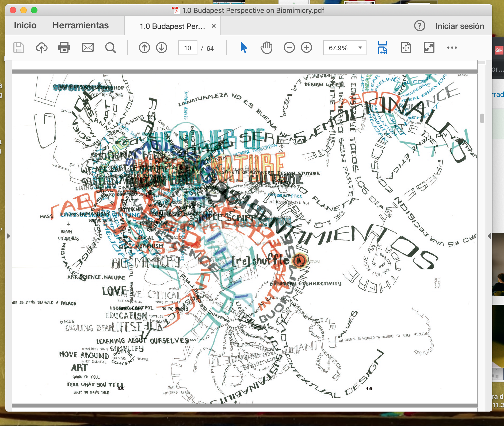This screenshot has width=504, height=426.
Task: Send file by email envelope icon
Action: 87,48
